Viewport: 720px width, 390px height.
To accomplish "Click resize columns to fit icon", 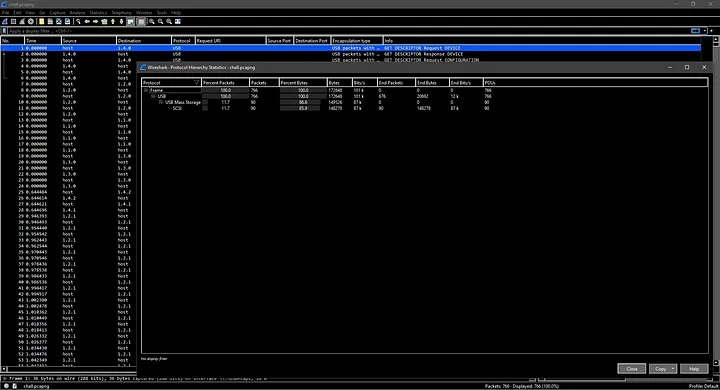I will 178,22.
